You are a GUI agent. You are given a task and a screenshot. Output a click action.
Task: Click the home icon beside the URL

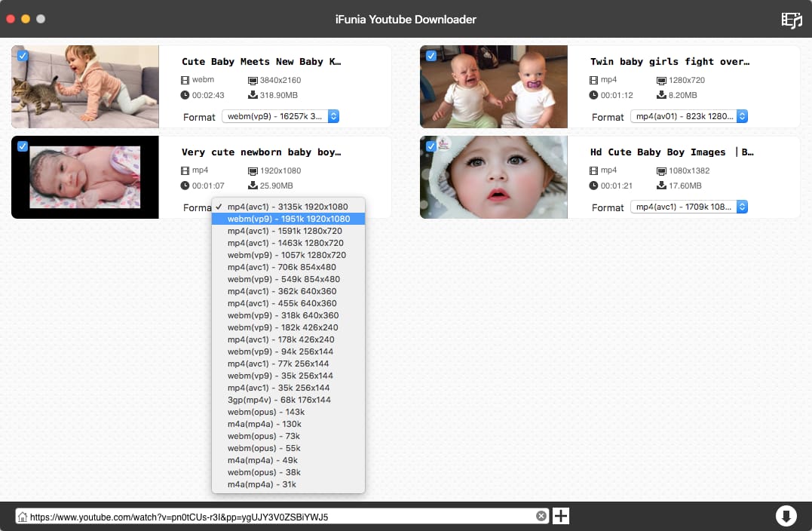tap(23, 517)
